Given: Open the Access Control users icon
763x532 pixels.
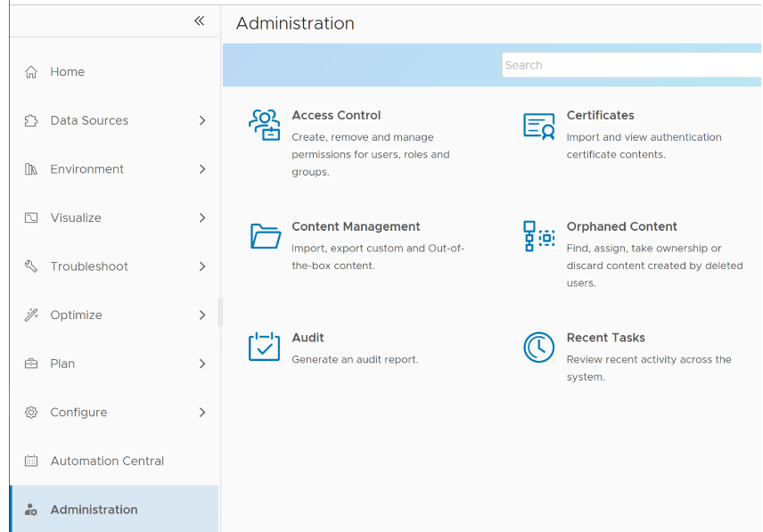Looking at the screenshot, I should pos(264,125).
